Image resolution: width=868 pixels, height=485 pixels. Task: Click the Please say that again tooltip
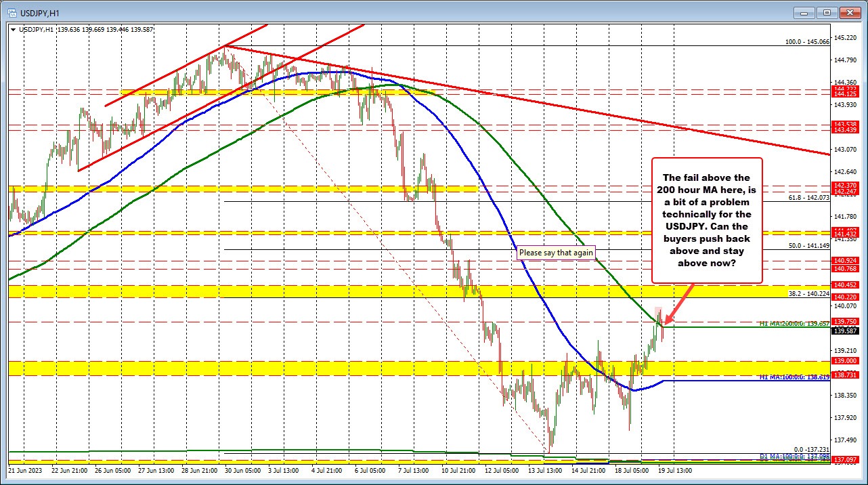coord(555,252)
